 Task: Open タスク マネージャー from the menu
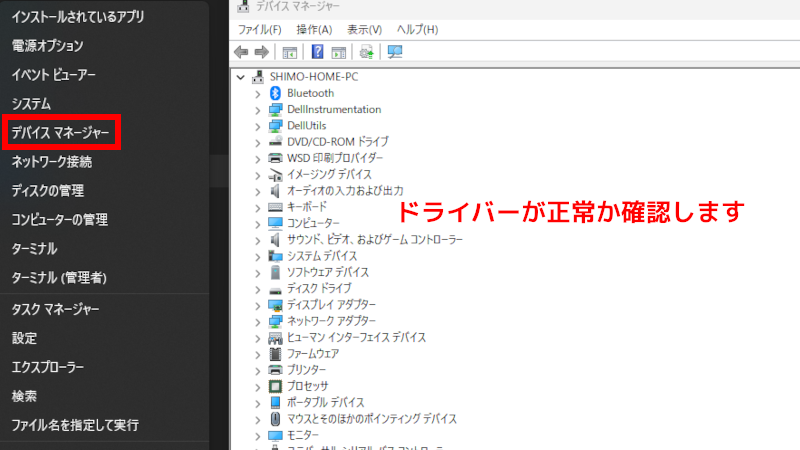[x=55, y=309]
